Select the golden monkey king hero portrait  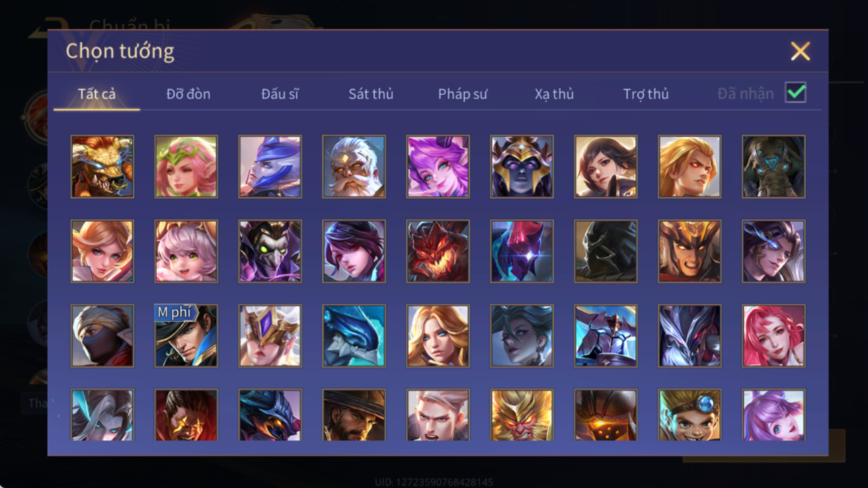[522, 415]
